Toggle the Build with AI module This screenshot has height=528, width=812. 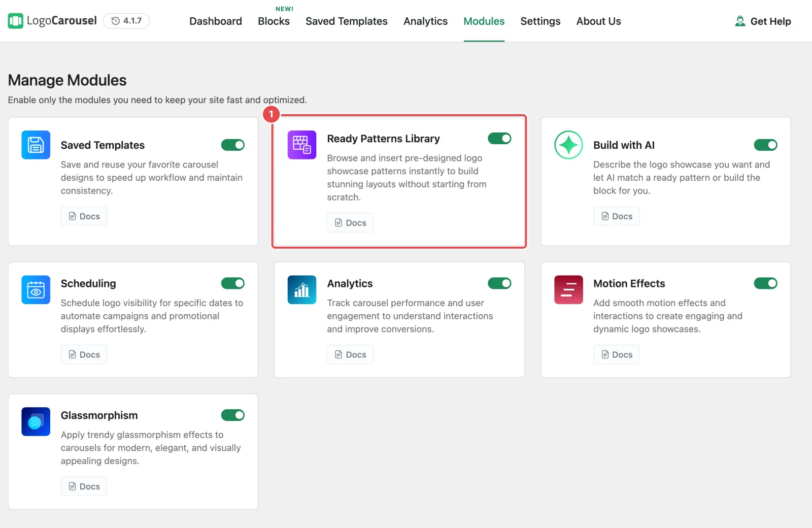click(x=765, y=145)
